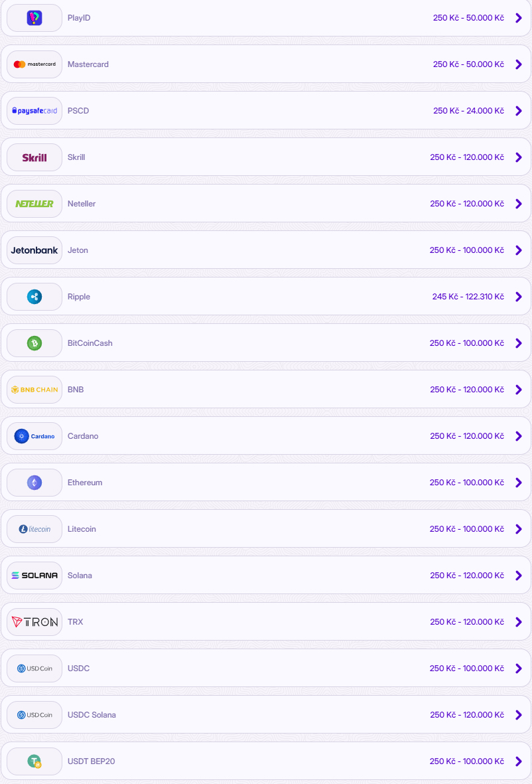Select the BitCoinCash coin icon

tap(34, 343)
